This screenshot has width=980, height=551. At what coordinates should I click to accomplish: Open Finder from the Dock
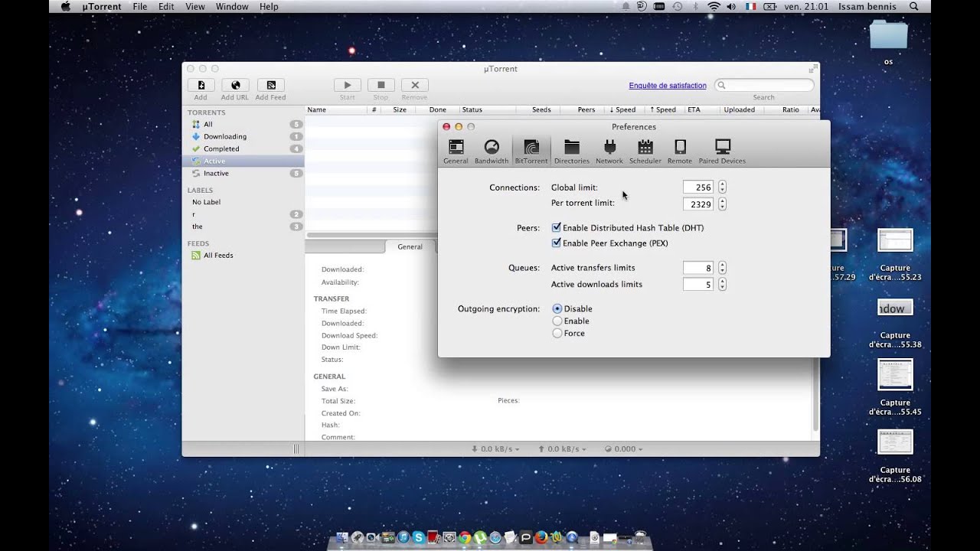[x=342, y=537]
